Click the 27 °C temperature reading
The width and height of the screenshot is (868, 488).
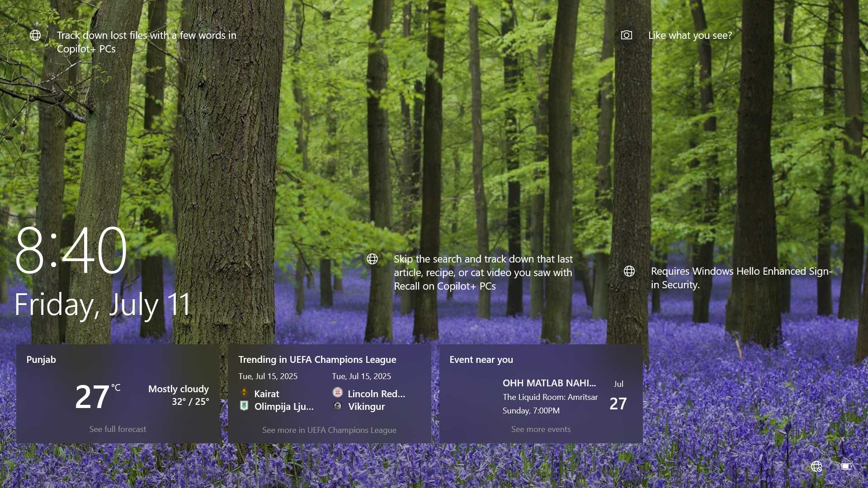coord(98,396)
